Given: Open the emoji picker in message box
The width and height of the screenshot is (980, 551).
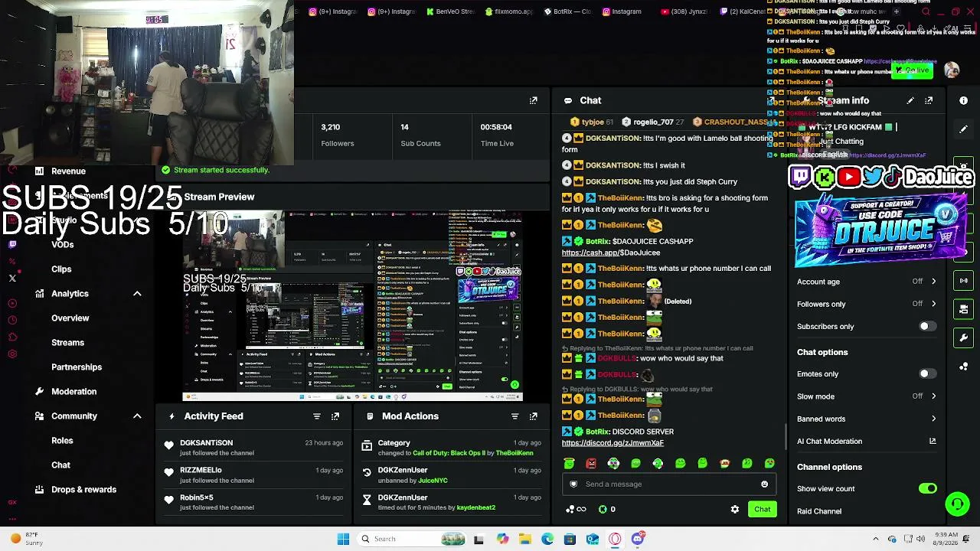Looking at the screenshot, I should [764, 484].
